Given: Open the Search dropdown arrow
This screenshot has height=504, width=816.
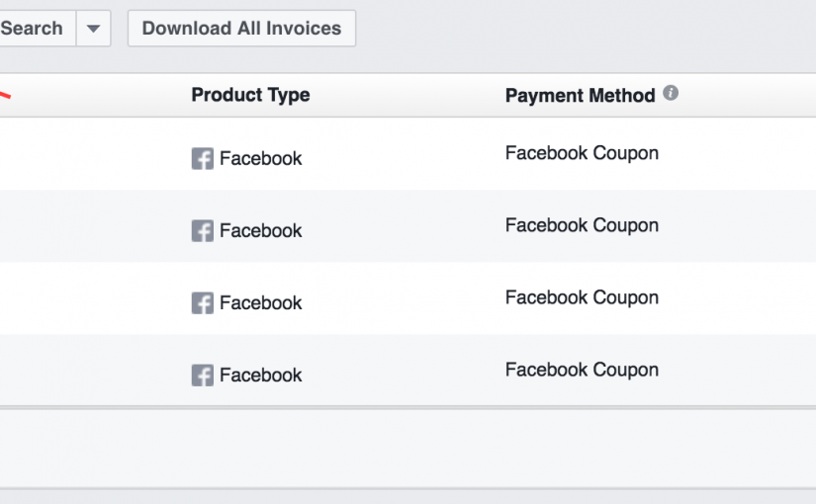Looking at the screenshot, I should 93,28.
